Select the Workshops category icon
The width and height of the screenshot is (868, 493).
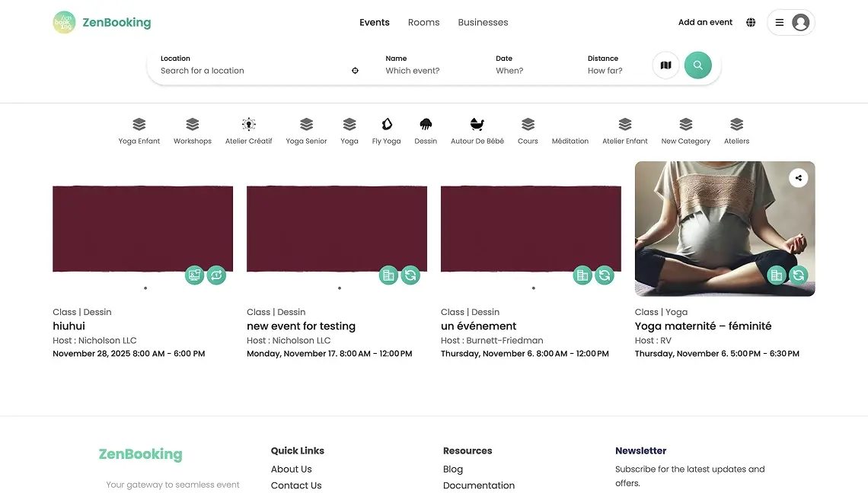[x=192, y=124]
